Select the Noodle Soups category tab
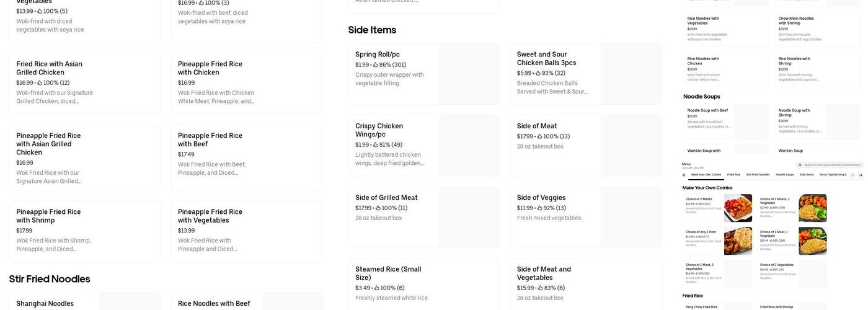 click(x=784, y=175)
